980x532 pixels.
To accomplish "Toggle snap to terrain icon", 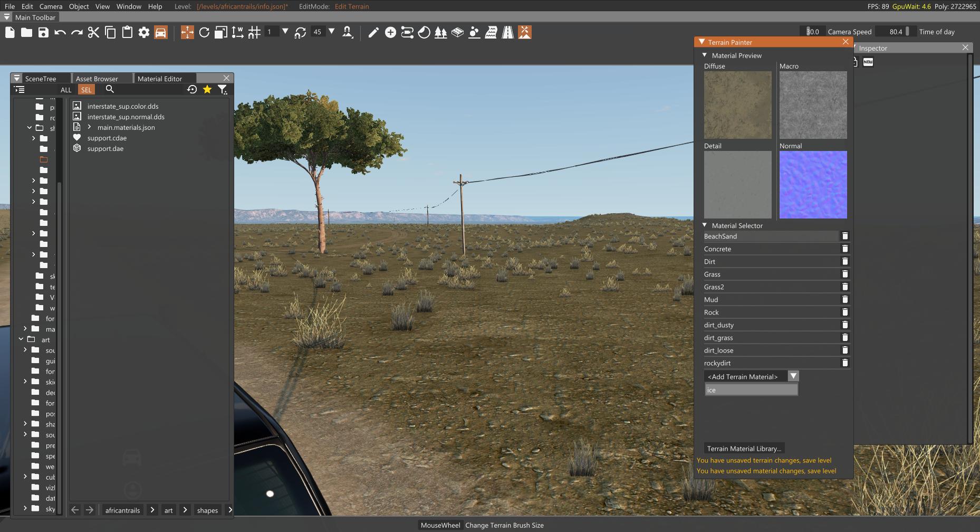I will pyautogui.click(x=348, y=32).
